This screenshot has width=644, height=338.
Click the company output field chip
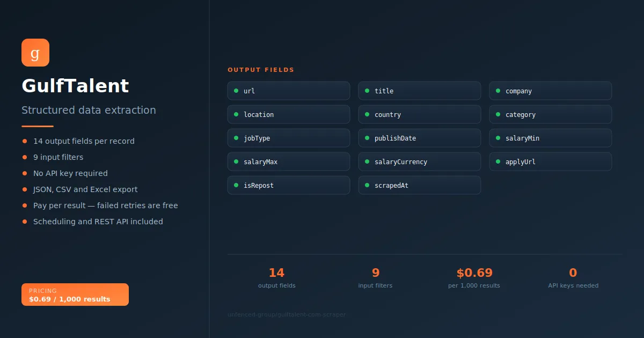(x=551, y=91)
